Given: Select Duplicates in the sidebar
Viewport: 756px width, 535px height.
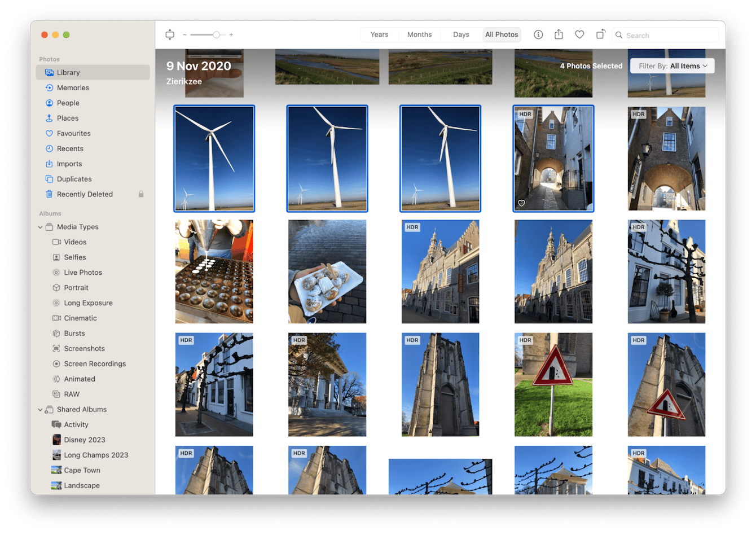Looking at the screenshot, I should click(x=74, y=179).
